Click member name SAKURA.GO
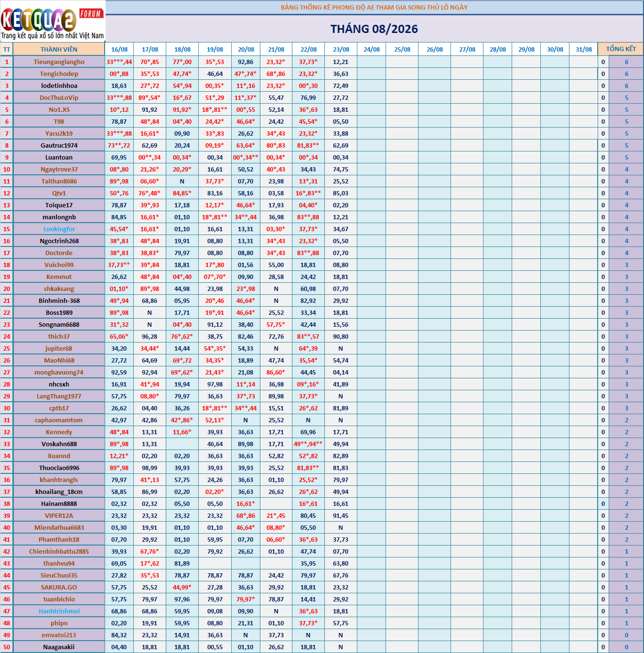644x653 pixels. coord(59,587)
